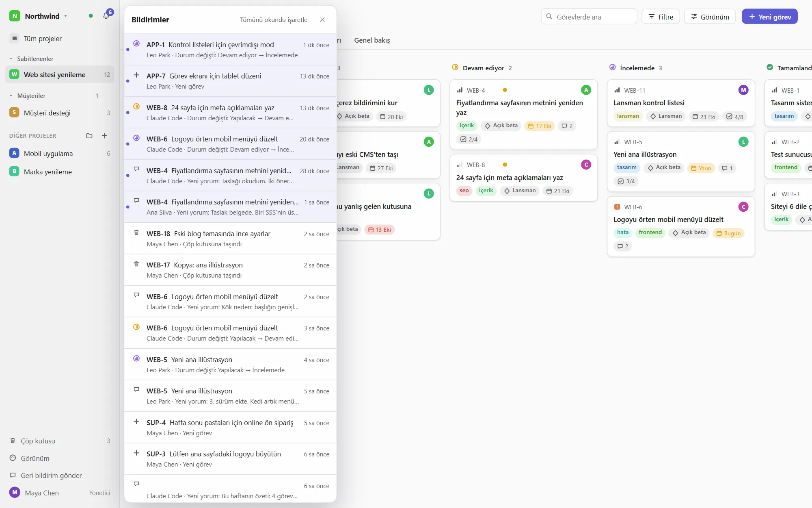Open the Filtre button
Image resolution: width=812 pixels, height=508 pixels.
(661, 17)
